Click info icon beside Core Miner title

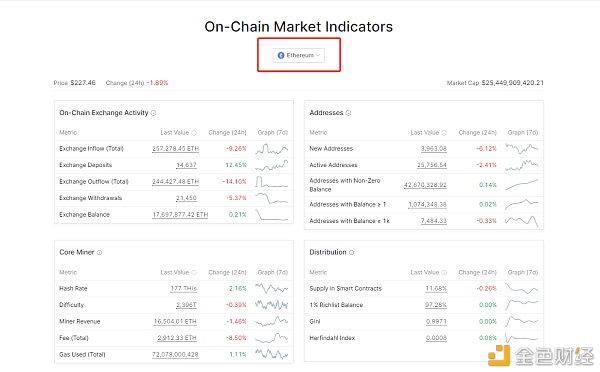tap(99, 253)
